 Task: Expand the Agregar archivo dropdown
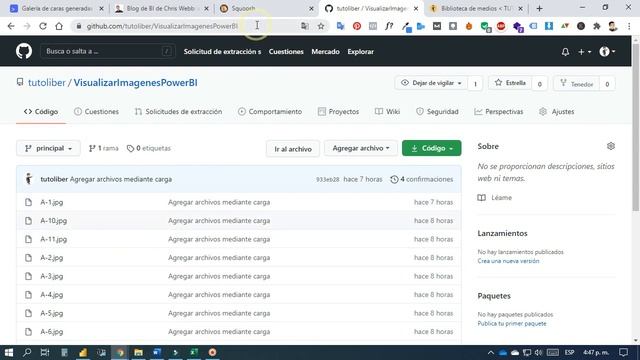point(361,149)
